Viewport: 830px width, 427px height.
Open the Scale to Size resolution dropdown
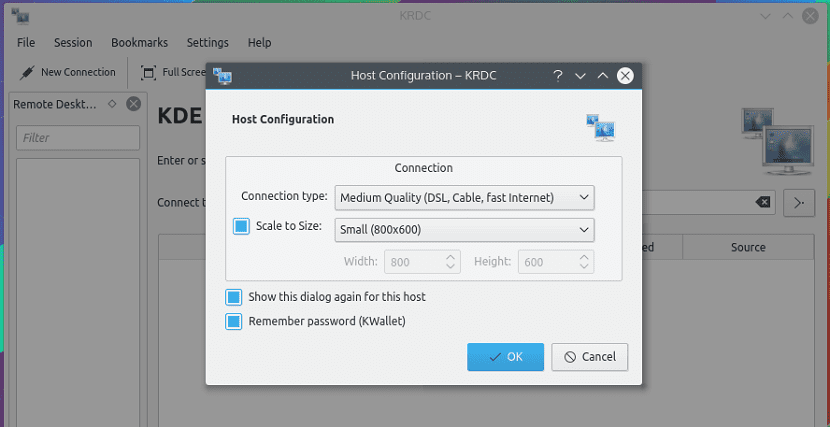coord(464,230)
